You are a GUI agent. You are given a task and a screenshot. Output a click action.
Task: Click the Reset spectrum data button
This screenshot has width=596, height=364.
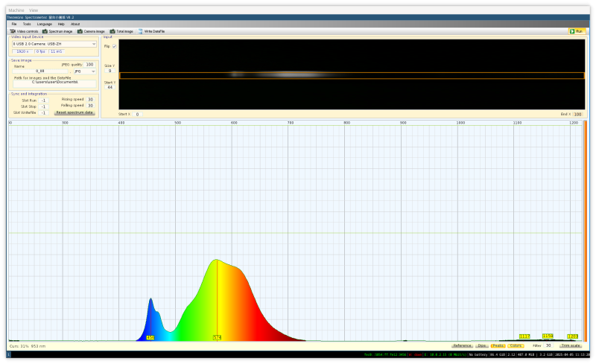[75, 112]
